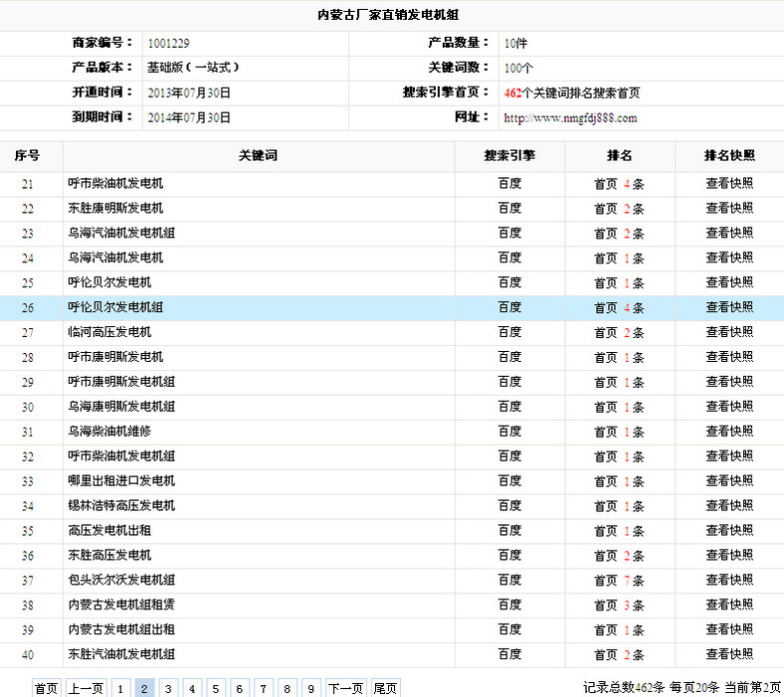Click activation date 2013年07月30日
The image size is (784, 697).
pyautogui.click(x=189, y=92)
